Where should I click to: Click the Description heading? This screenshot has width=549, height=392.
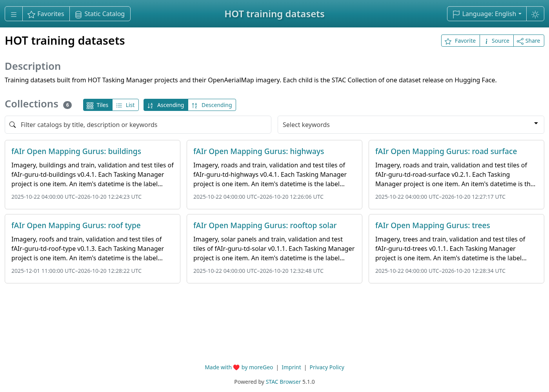click(33, 66)
